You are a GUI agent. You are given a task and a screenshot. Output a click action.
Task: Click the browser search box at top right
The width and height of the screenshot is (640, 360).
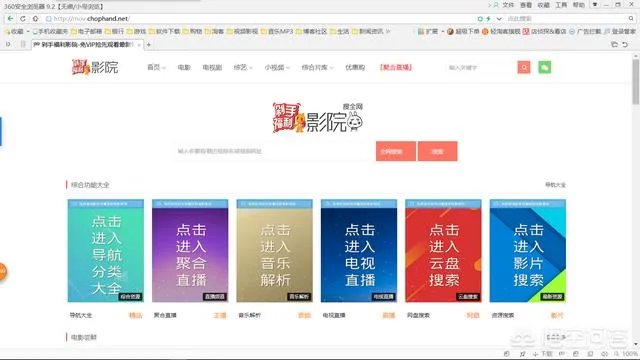565,19
